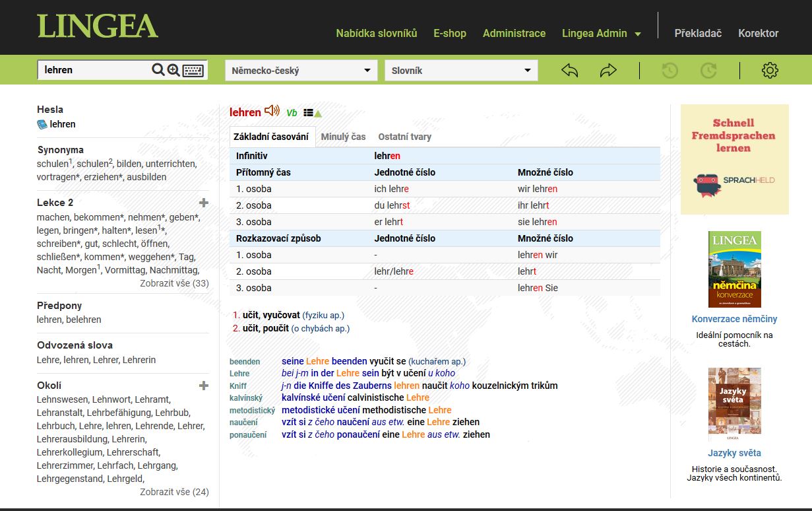Open Překladač link
The image size is (812, 511).
698,33
